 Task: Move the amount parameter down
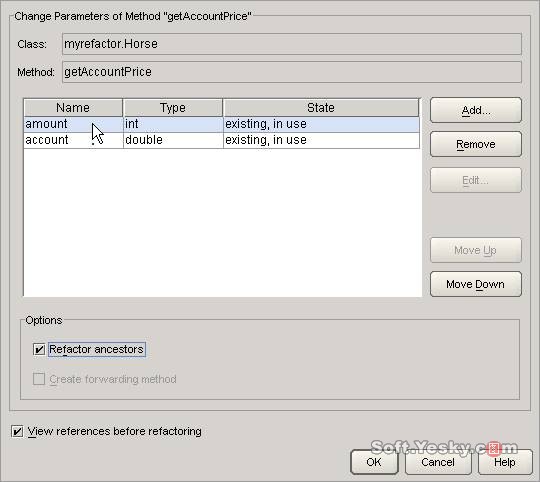(x=476, y=284)
